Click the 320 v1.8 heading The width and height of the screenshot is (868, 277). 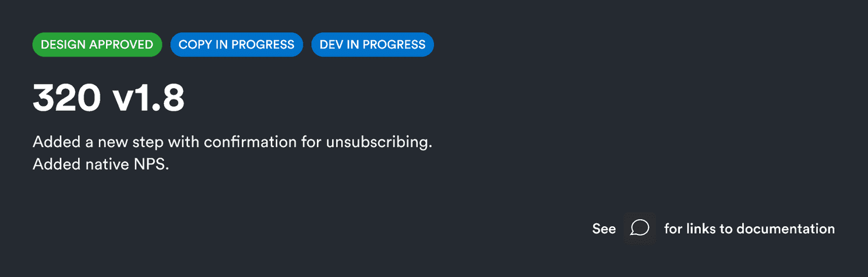coord(108,97)
